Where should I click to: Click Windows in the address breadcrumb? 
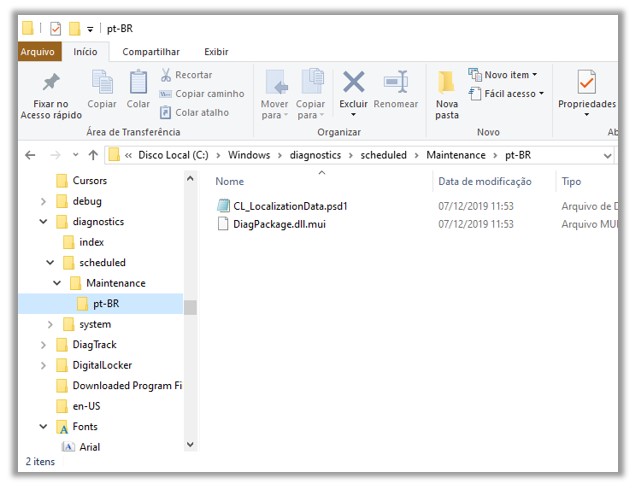[249, 155]
